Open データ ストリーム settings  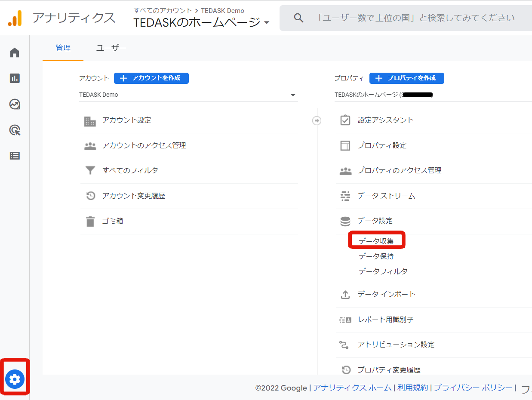(x=386, y=196)
